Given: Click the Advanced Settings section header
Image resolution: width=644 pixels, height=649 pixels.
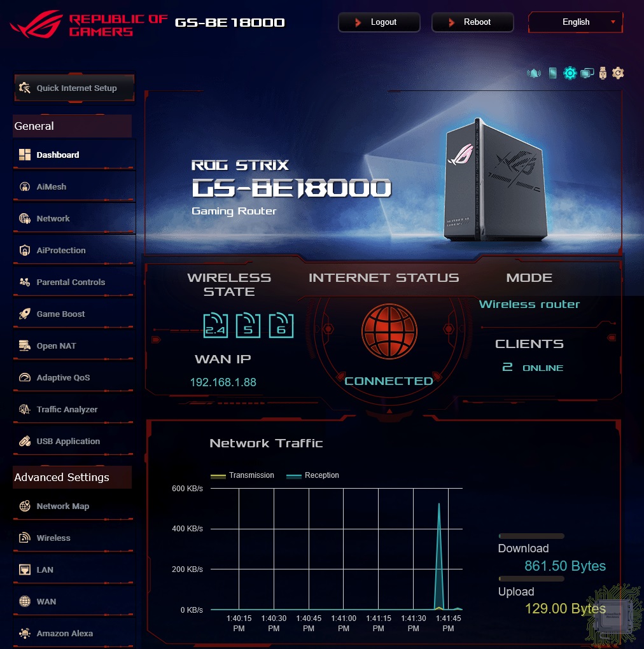Looking at the screenshot, I should 73,477.
